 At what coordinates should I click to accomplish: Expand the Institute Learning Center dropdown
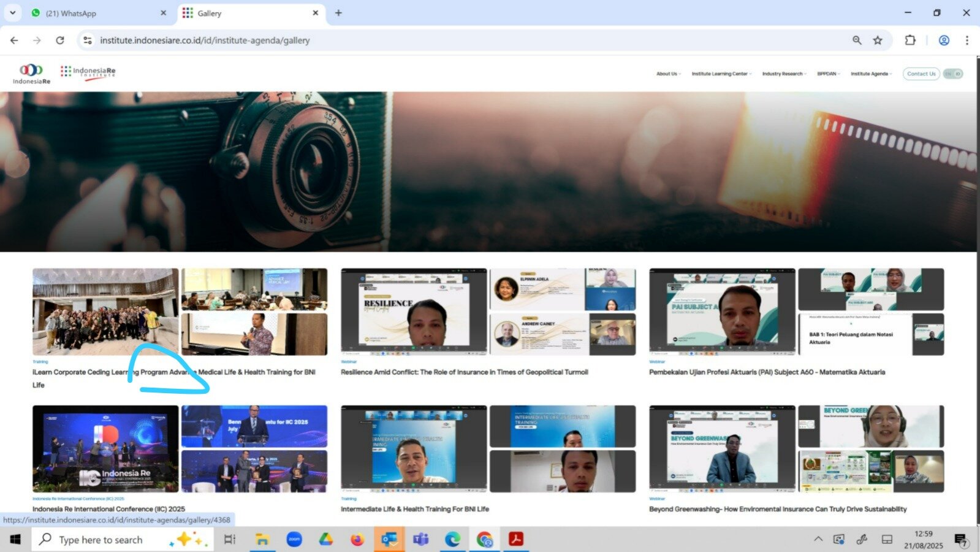pos(721,74)
